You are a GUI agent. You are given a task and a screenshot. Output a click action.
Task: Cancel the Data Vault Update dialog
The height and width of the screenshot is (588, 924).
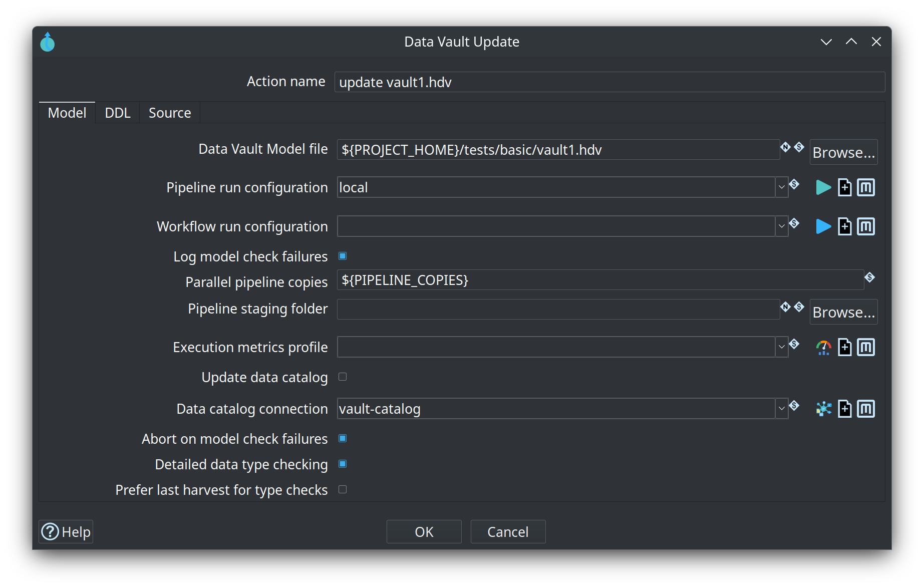pyautogui.click(x=508, y=532)
